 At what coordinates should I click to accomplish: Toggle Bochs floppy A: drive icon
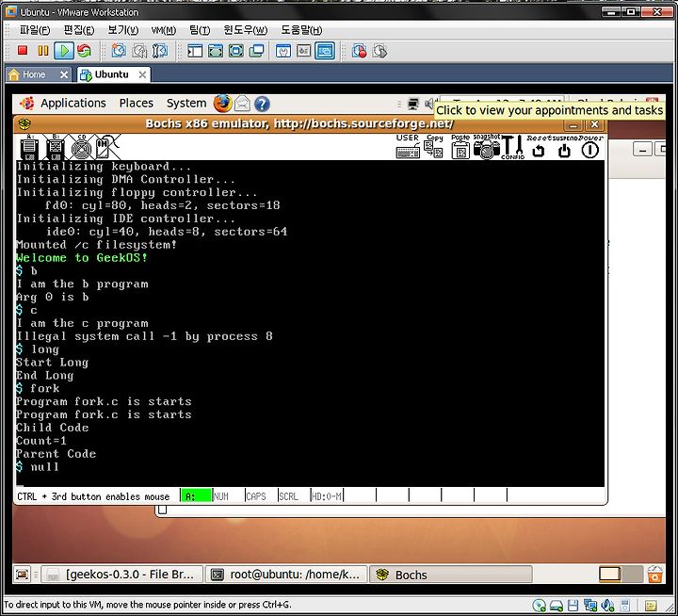[x=30, y=147]
